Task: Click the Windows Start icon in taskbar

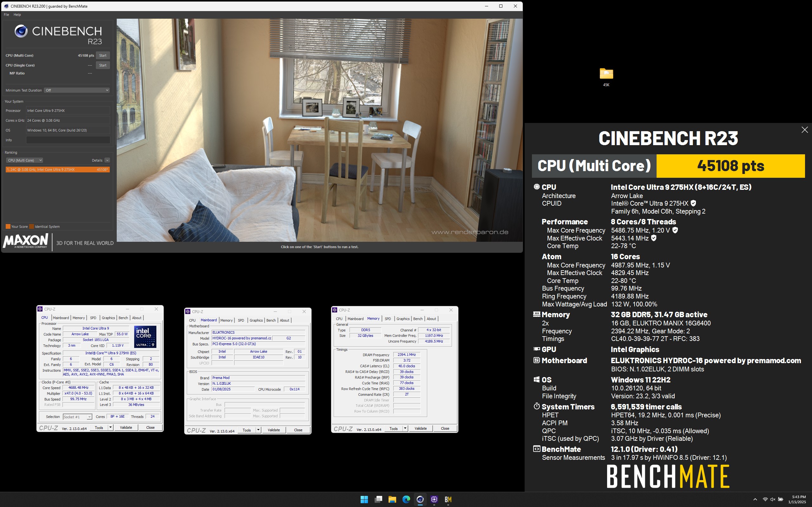Action: 364,499
